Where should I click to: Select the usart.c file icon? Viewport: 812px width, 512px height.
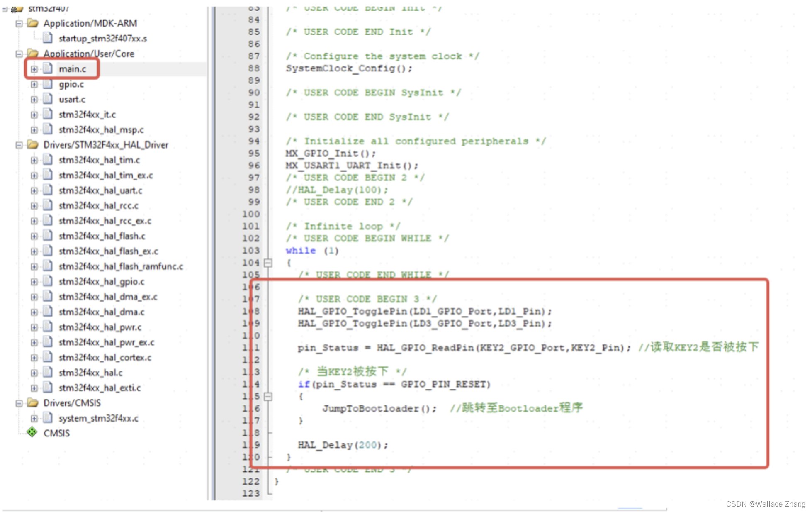tap(48, 99)
